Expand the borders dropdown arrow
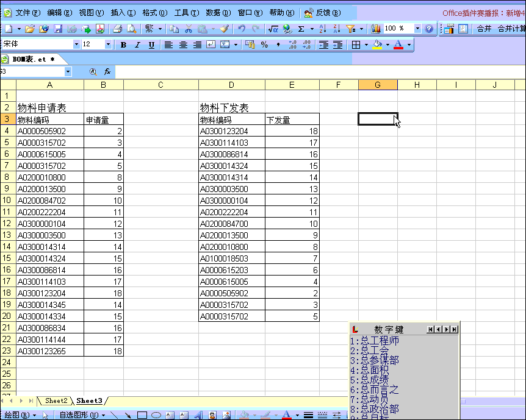 pyautogui.click(x=366, y=44)
